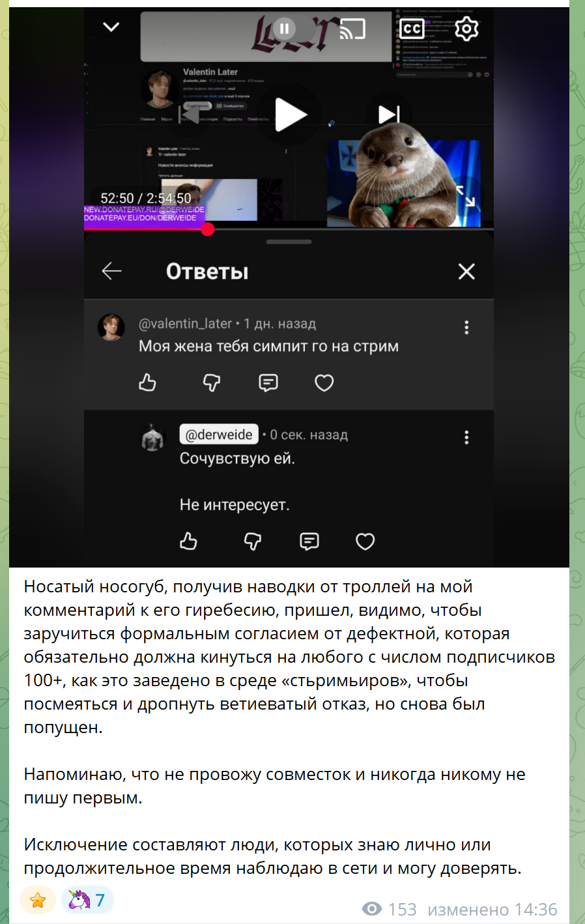
Task: Open the @derweide channel mention
Action: tap(219, 435)
